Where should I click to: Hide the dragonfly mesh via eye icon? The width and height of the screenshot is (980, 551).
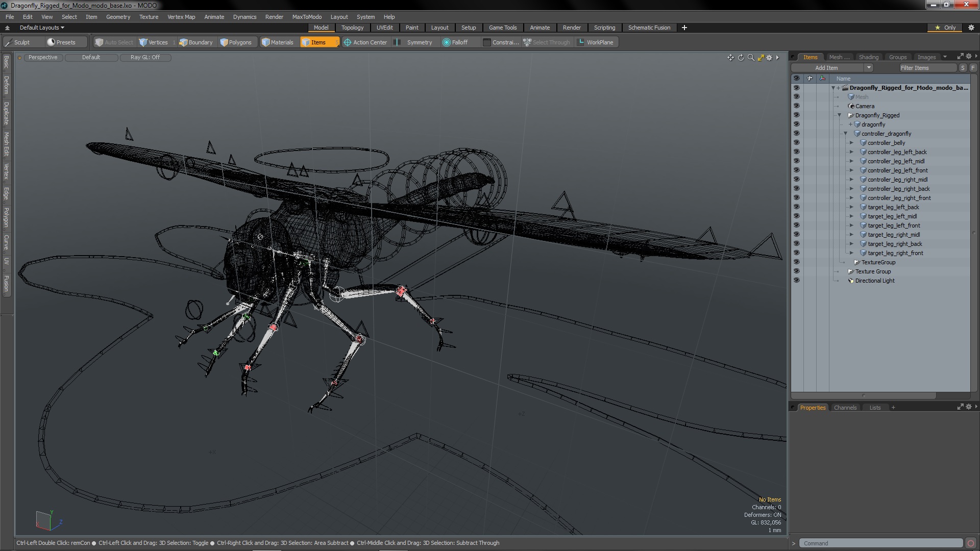(x=796, y=124)
